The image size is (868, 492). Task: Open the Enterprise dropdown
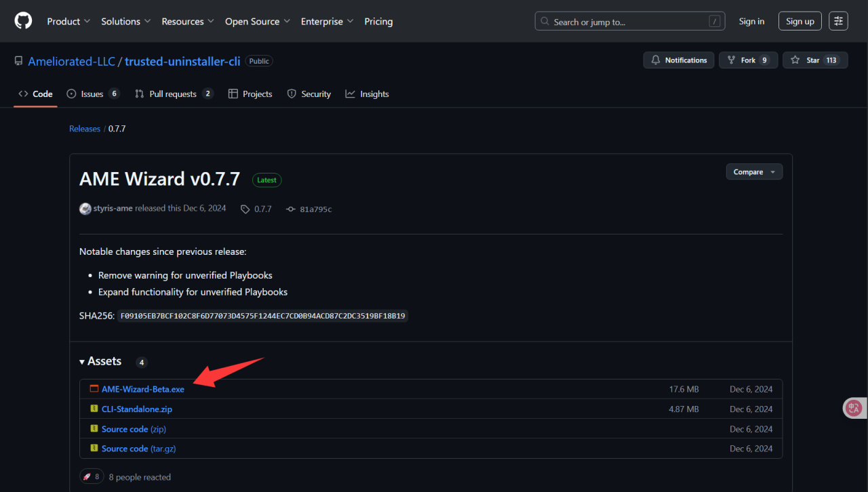(327, 22)
